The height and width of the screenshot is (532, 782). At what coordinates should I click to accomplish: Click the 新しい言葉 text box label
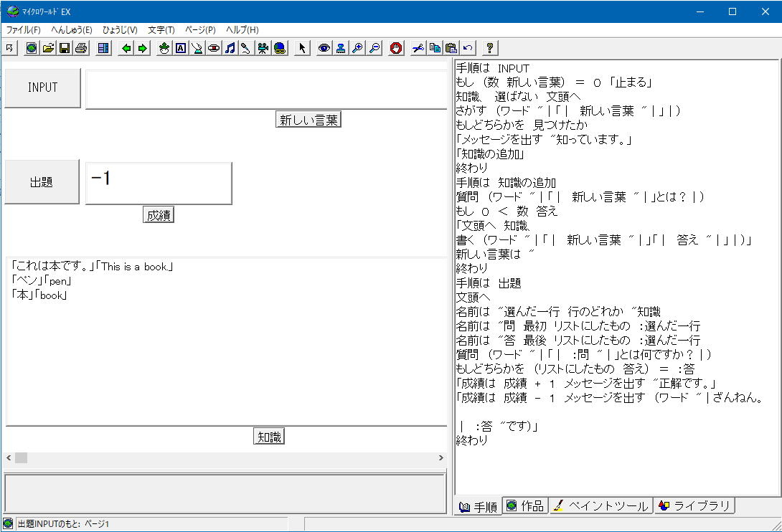[x=308, y=120]
